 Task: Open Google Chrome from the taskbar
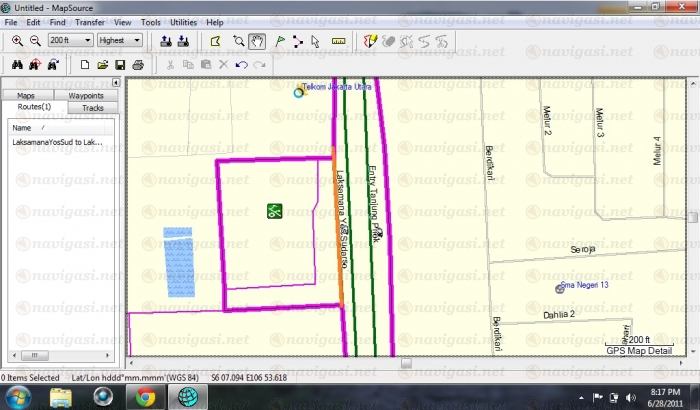(x=144, y=397)
